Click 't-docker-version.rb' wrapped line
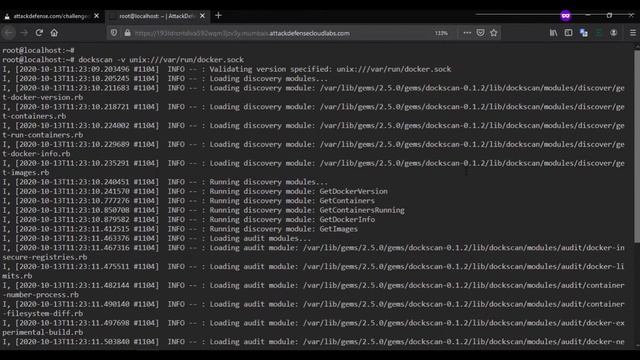Viewport: 640px width, 360px height. click(x=42, y=97)
